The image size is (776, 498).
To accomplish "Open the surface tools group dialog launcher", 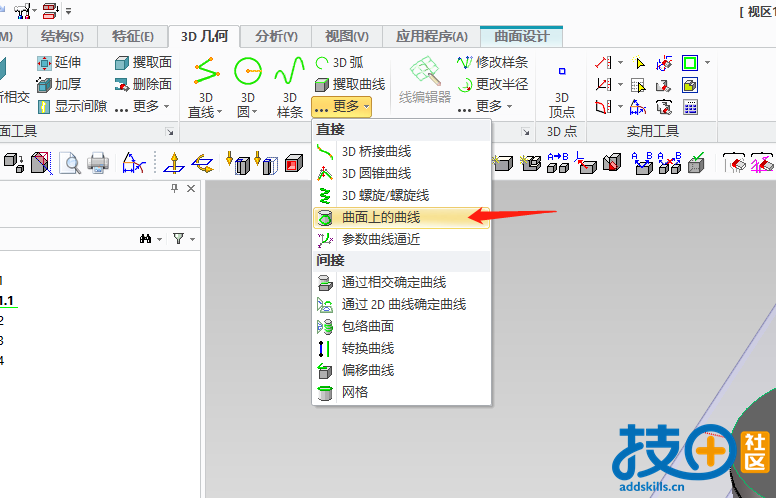I will click(x=170, y=132).
